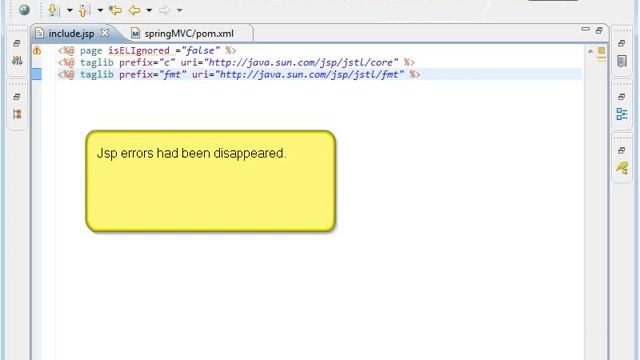640x360 pixels.
Task: Click the word page in the first line
Action: pos(91,51)
